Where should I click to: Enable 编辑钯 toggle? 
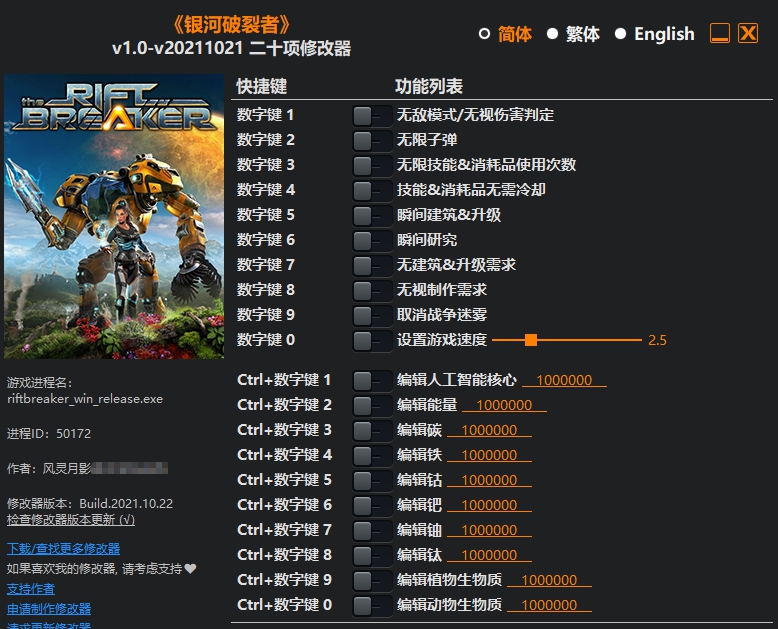(372, 506)
